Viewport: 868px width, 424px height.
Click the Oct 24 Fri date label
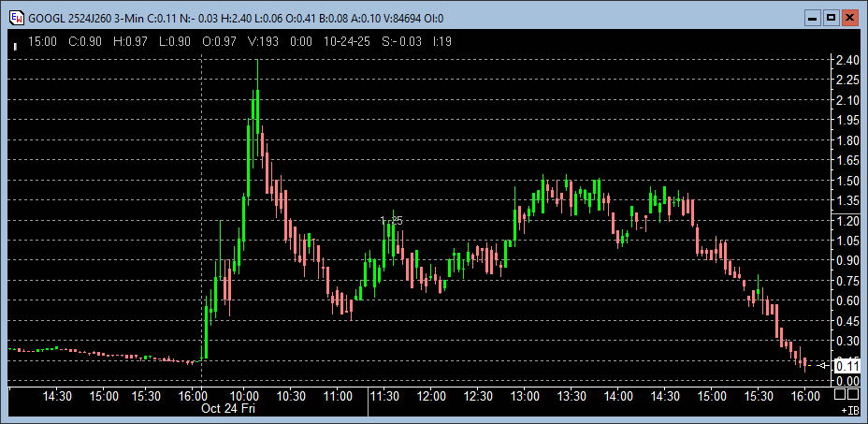point(228,409)
